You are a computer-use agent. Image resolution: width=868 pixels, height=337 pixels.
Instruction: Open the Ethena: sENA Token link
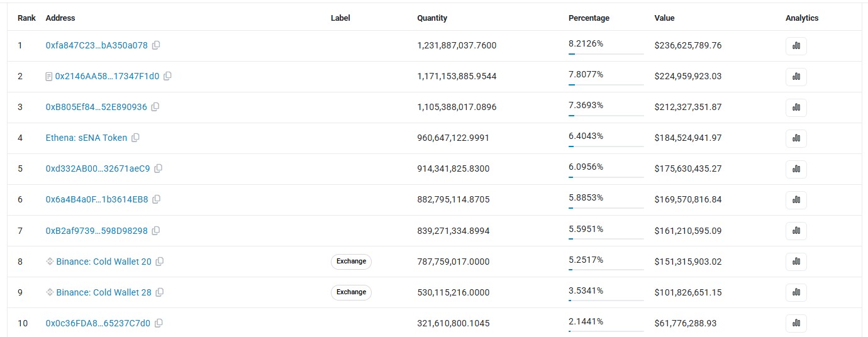(86, 138)
